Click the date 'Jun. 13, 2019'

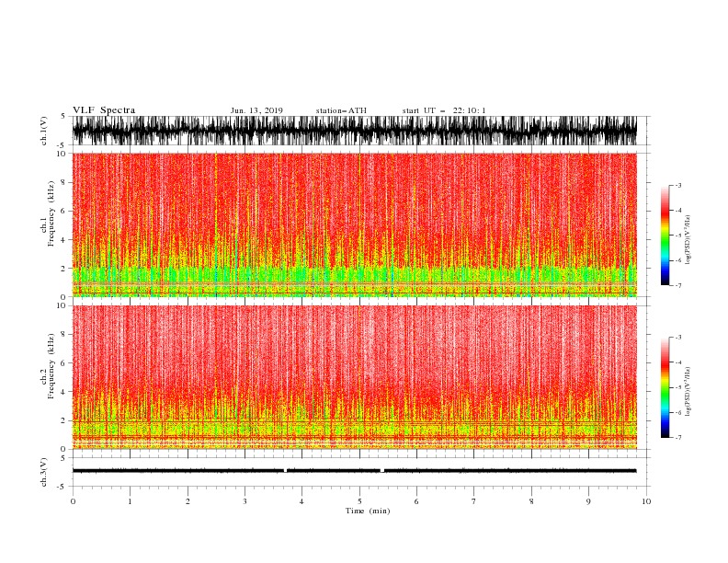256,110
